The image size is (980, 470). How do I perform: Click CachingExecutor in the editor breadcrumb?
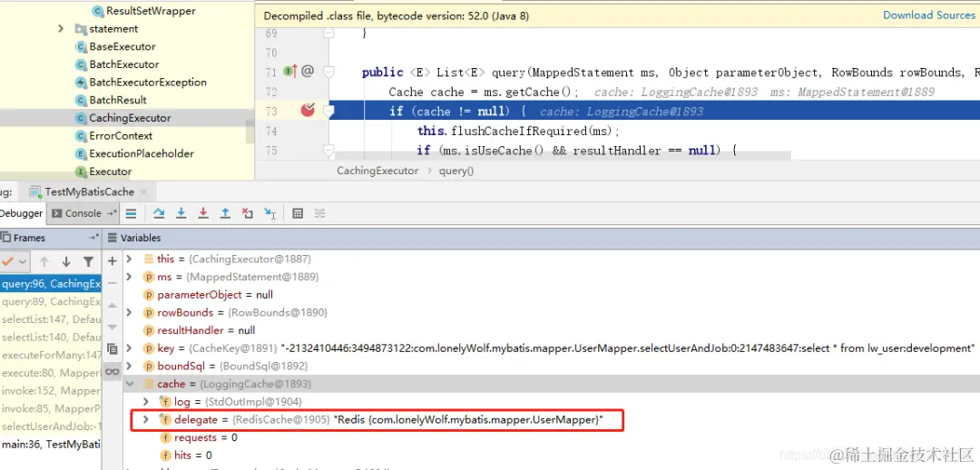click(377, 171)
